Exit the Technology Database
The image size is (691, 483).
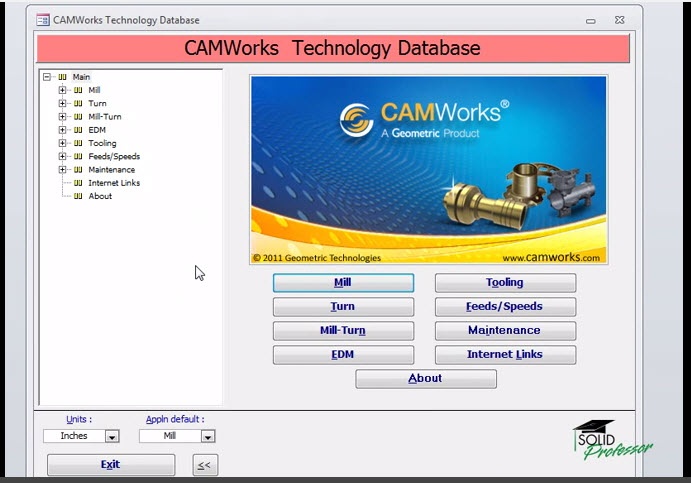tap(111, 464)
